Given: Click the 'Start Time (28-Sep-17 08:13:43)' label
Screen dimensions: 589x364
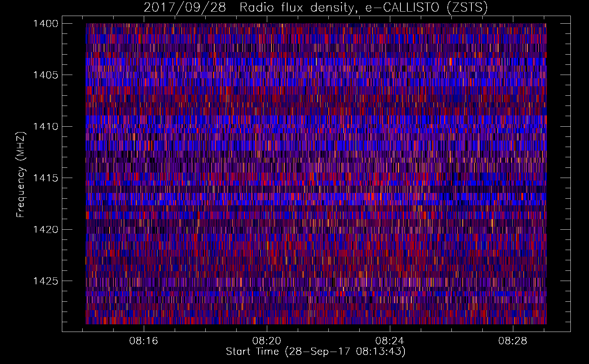Looking at the screenshot, I should (316, 352).
